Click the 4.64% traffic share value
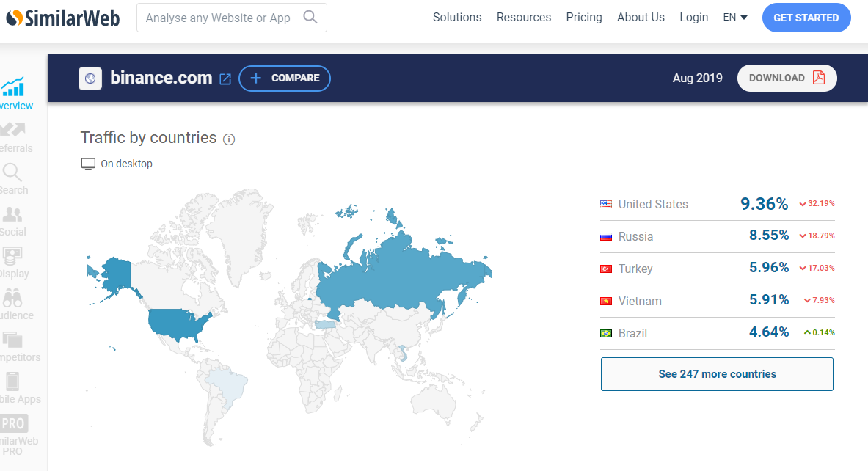This screenshot has height=471, width=868. 769,332
